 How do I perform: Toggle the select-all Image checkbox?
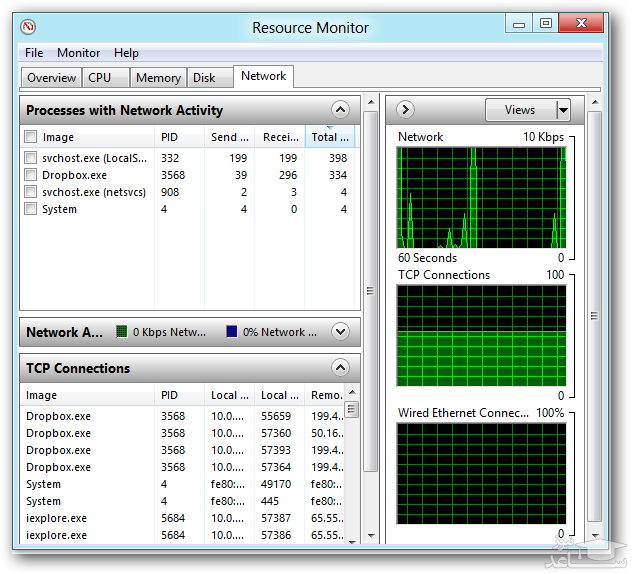(x=30, y=137)
